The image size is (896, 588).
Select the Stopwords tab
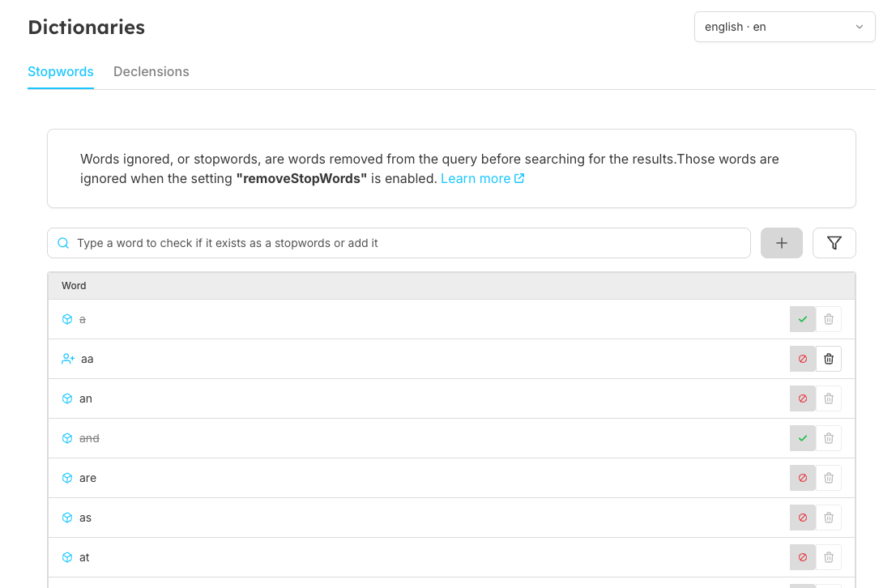(61, 71)
